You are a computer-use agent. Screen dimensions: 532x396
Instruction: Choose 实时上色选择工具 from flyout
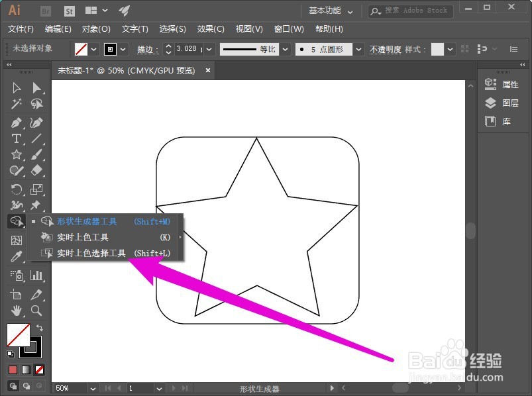click(x=105, y=253)
